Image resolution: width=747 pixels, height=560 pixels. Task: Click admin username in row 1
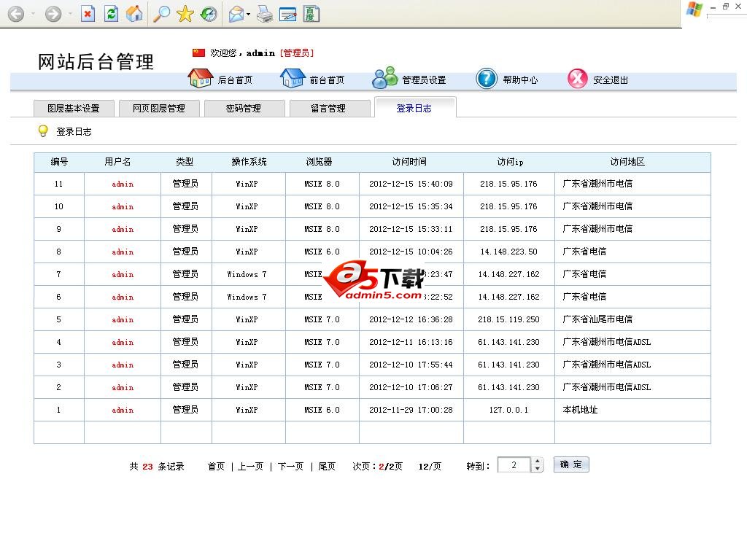tap(123, 410)
